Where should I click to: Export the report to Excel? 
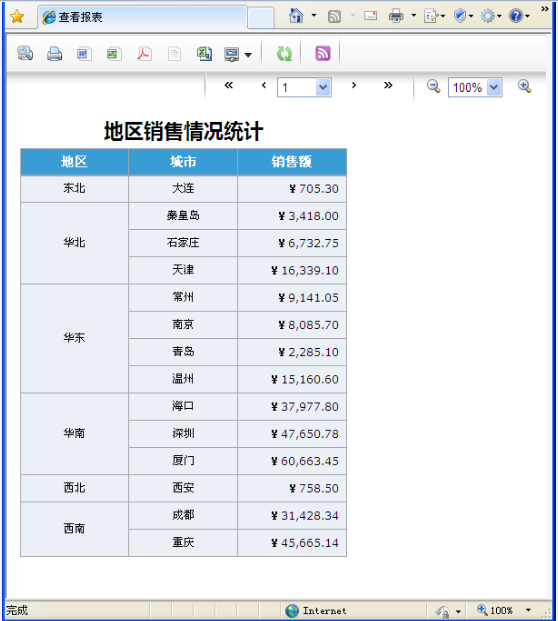pos(114,53)
